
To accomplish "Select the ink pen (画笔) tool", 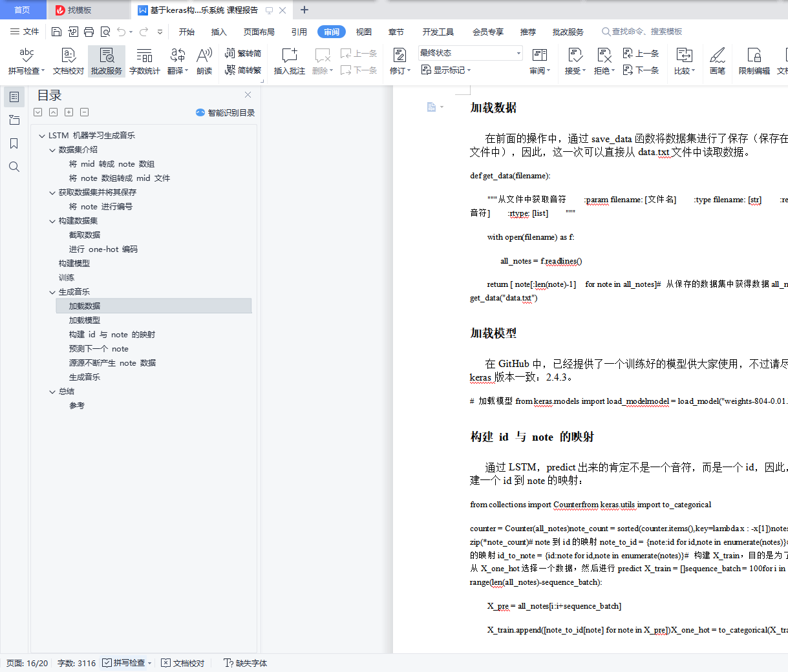I will (718, 61).
